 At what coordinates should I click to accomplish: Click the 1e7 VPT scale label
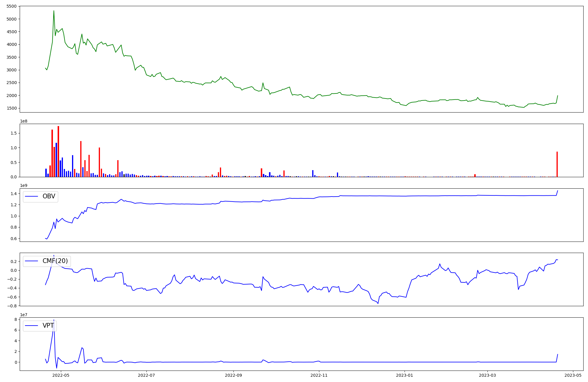24,315
